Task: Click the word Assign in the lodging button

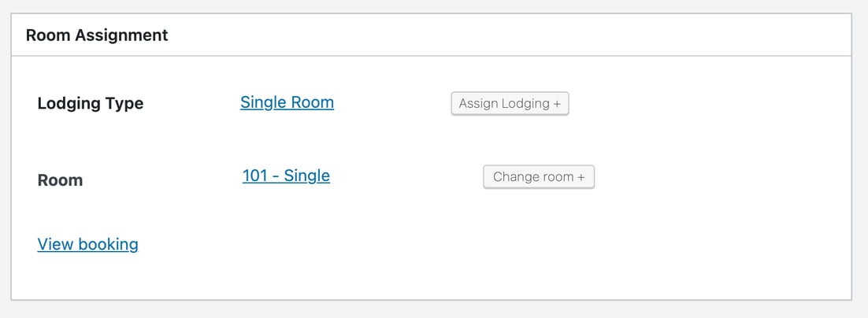Action: click(x=478, y=103)
